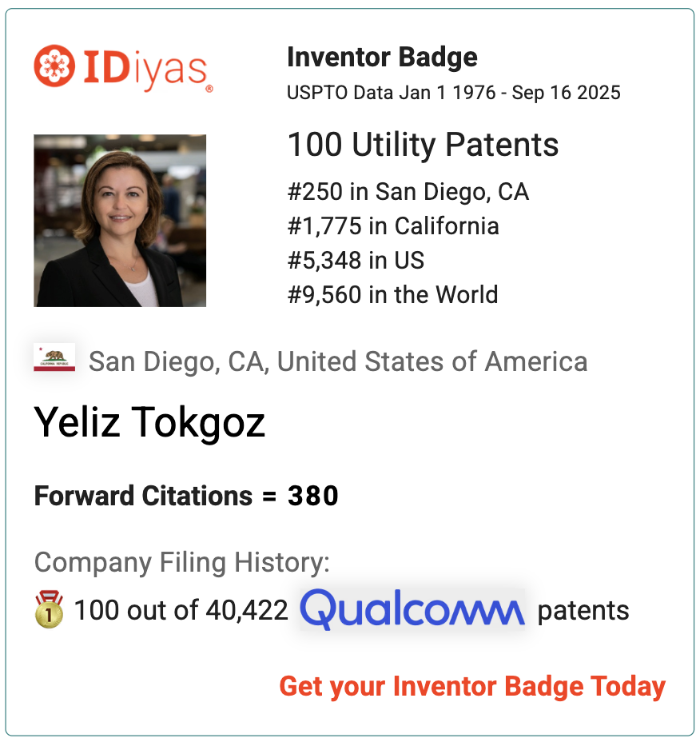The image size is (700, 742).
Task: Click Get your Inventor Badge Today
Action: (x=472, y=687)
